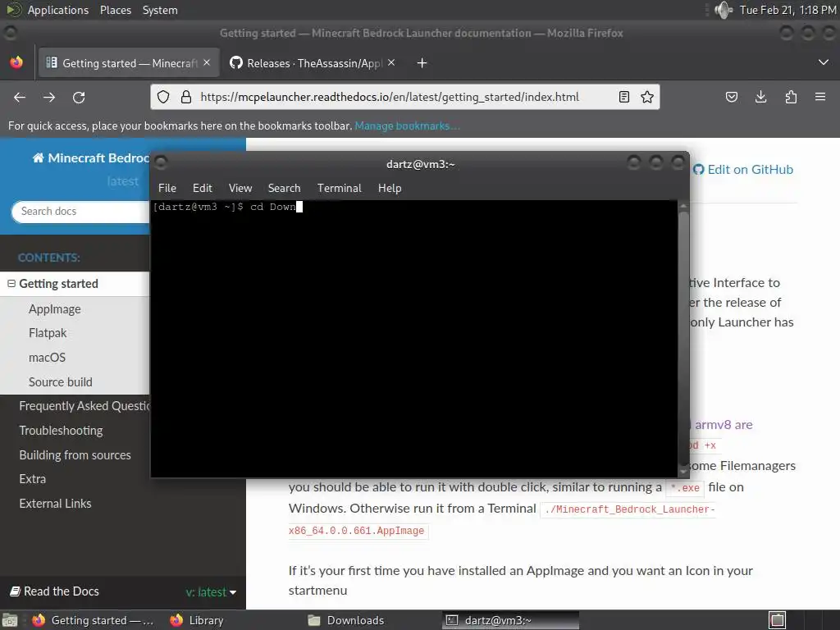Click the terminal scrollbar

pyautogui.click(x=683, y=337)
